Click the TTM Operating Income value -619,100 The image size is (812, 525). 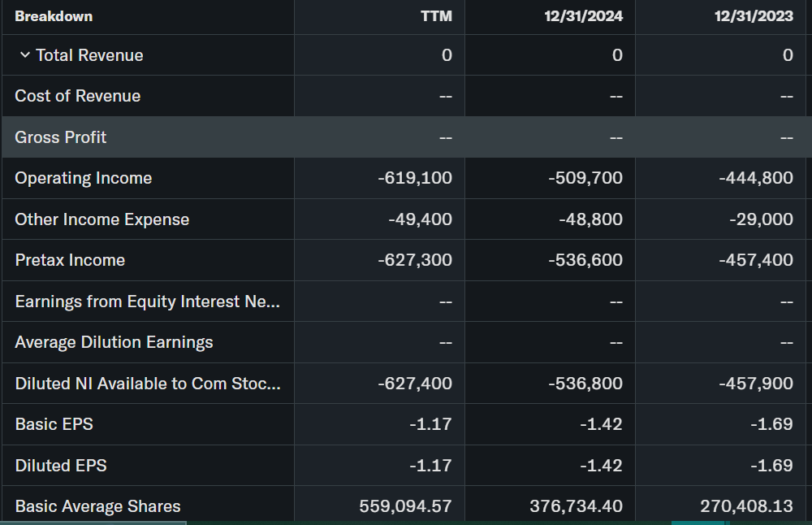click(x=415, y=178)
